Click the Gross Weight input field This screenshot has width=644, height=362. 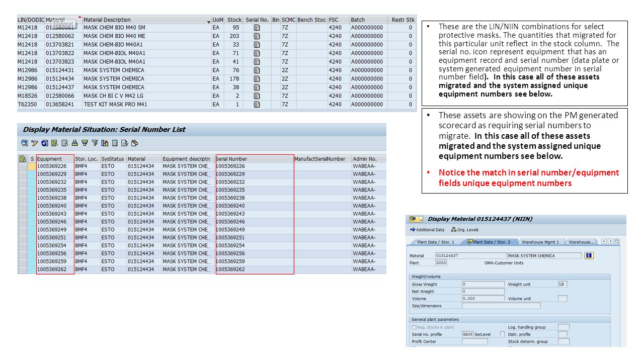[x=483, y=284]
